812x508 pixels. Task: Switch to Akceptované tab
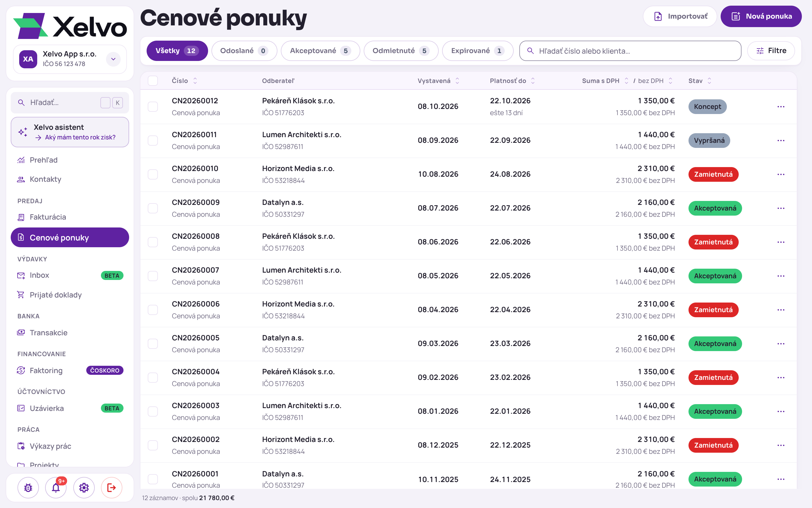point(321,51)
